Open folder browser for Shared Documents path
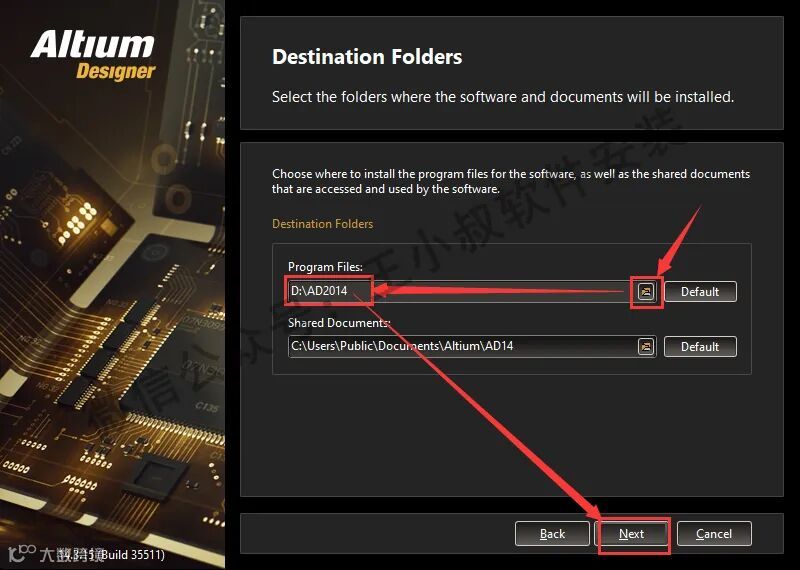800x570 pixels. pos(646,346)
